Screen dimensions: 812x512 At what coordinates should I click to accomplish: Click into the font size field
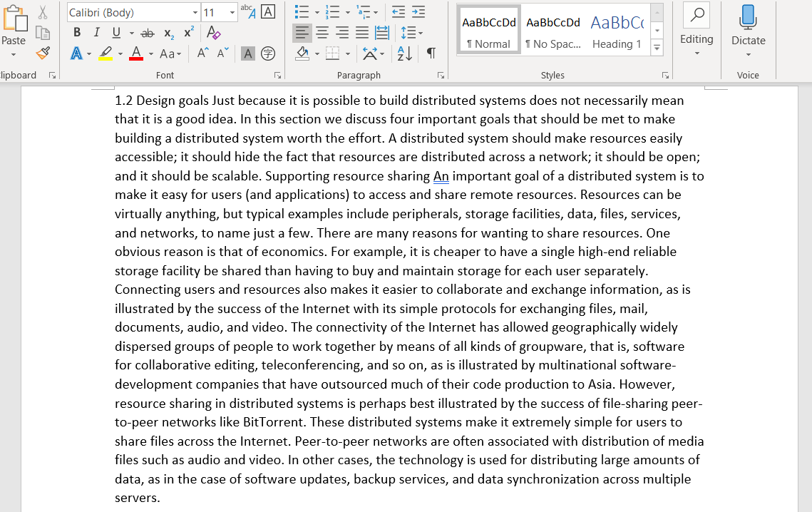click(214, 12)
